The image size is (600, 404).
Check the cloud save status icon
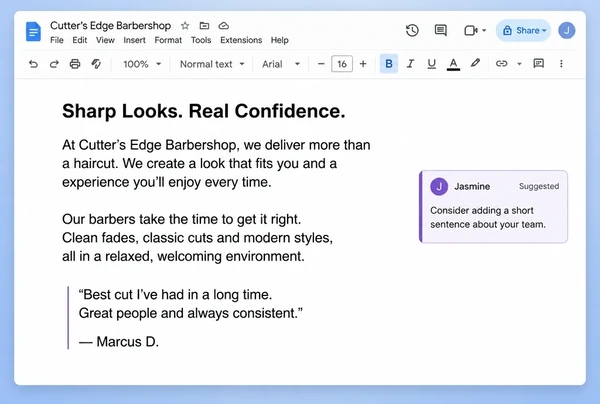coord(223,26)
